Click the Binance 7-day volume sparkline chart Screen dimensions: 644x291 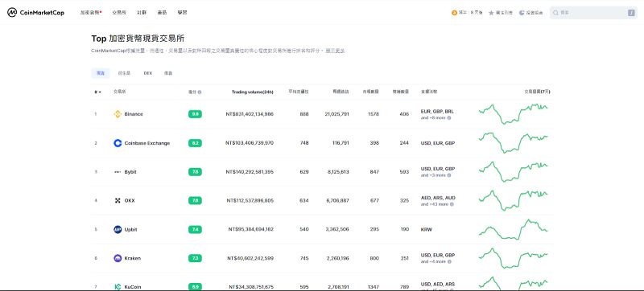click(x=514, y=114)
